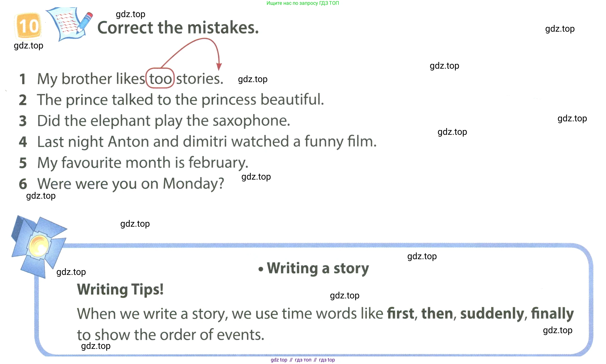This screenshot has width=606, height=364.
Task: Click the word 'february' in sentence 5
Action: click(218, 163)
